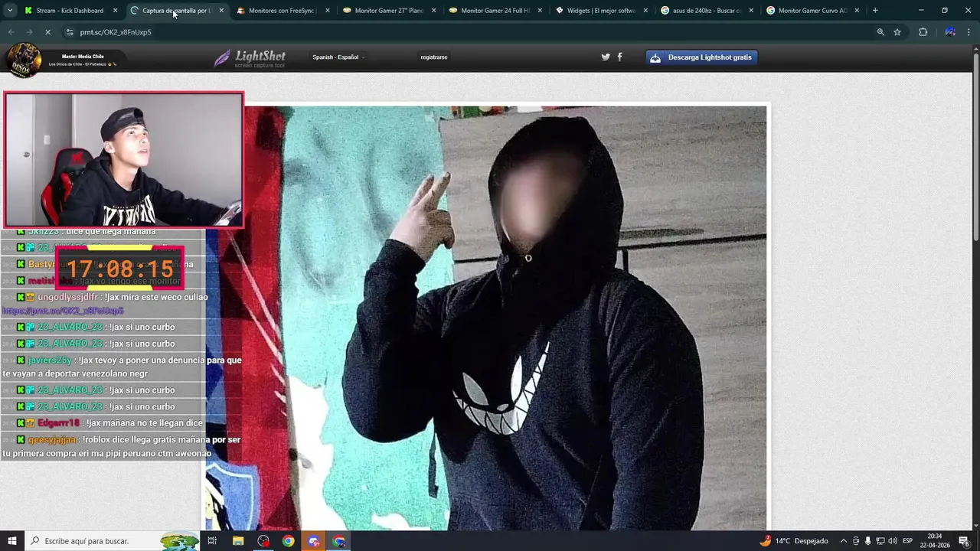
Task: Click the taskbar search box
Action: [x=113, y=541]
